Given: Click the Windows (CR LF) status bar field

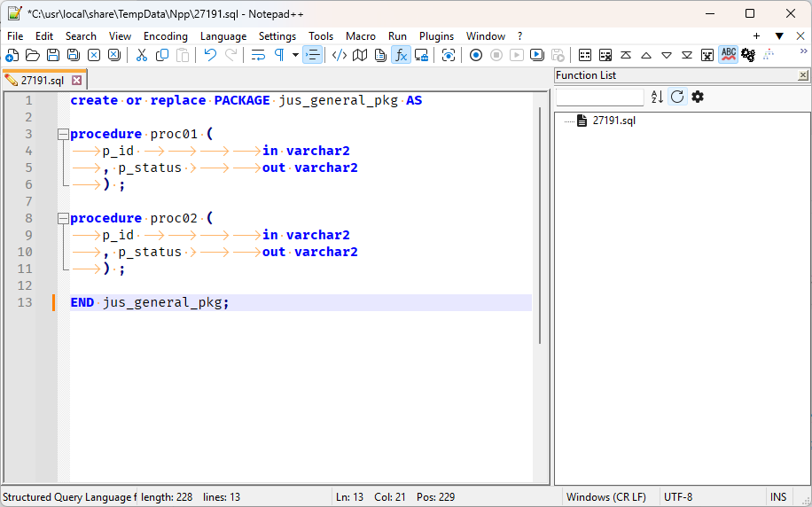Looking at the screenshot, I should point(606,497).
